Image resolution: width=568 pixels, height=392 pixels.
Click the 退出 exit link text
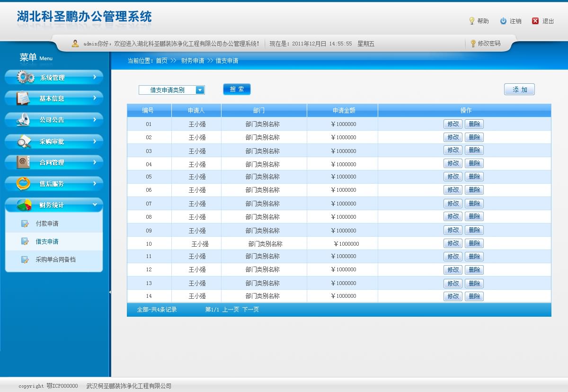click(548, 21)
